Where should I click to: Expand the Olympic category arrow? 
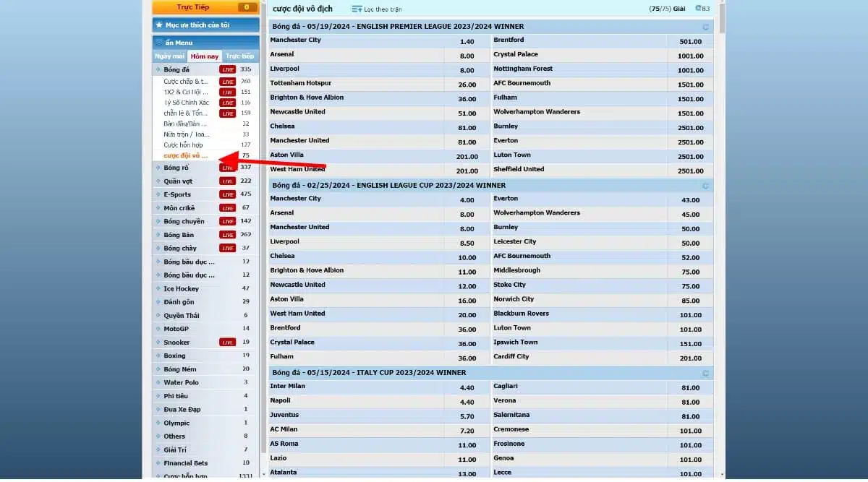tap(158, 423)
